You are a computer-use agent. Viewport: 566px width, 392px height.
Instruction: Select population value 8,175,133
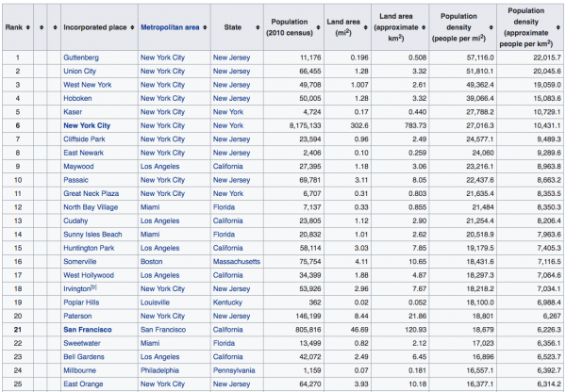305,126
